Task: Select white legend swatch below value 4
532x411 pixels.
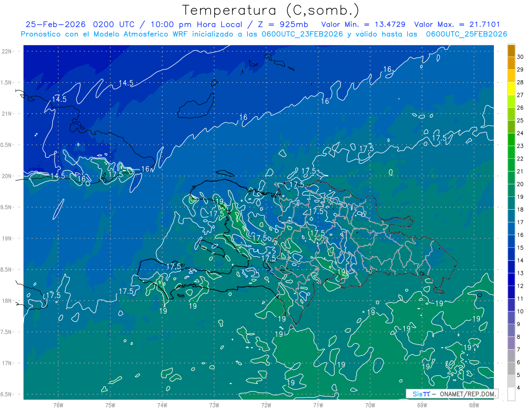Action: [x=511, y=394]
